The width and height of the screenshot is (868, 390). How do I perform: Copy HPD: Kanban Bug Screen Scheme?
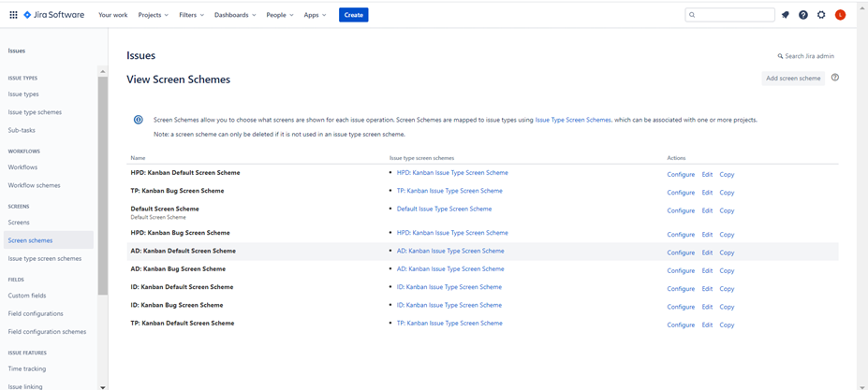(x=727, y=235)
